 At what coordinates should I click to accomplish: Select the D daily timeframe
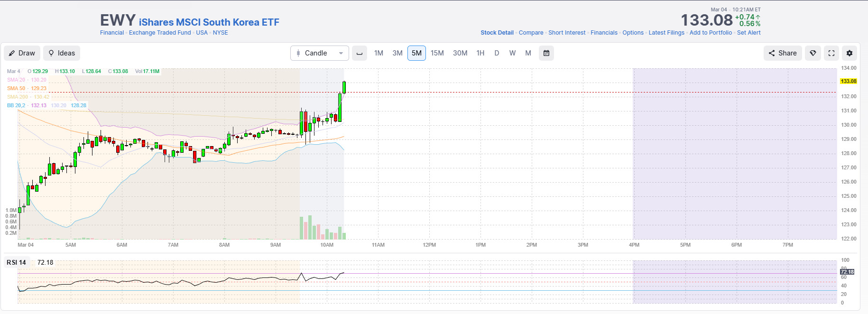(497, 53)
